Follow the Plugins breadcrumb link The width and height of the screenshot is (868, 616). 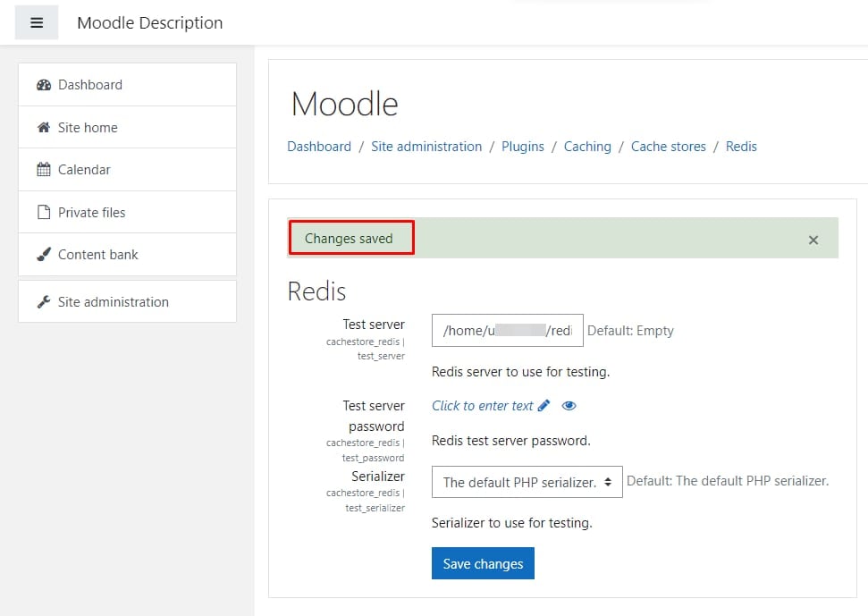(523, 147)
